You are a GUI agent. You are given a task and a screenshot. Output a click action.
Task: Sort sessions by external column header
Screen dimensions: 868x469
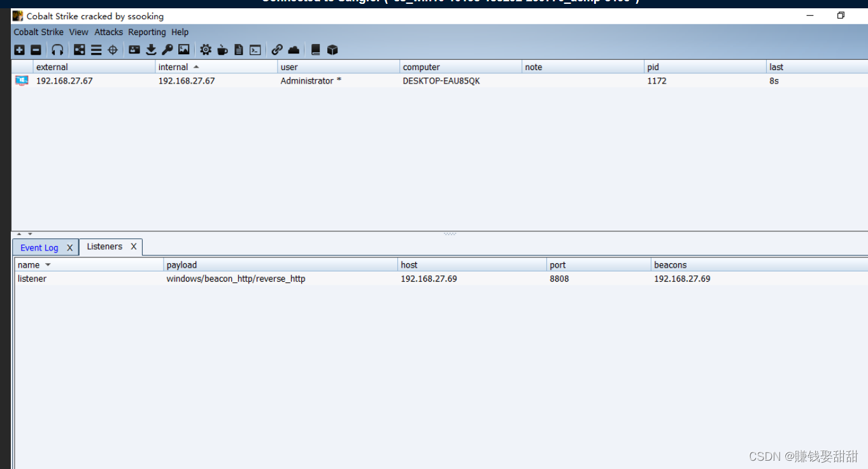[94, 67]
